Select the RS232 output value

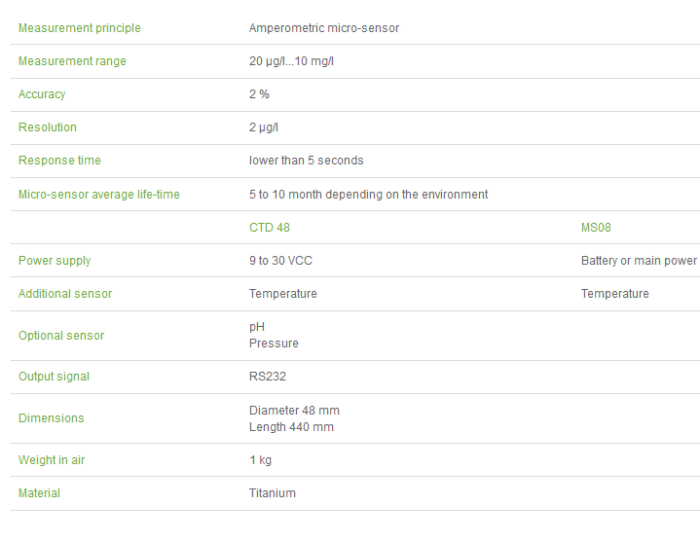click(x=267, y=377)
